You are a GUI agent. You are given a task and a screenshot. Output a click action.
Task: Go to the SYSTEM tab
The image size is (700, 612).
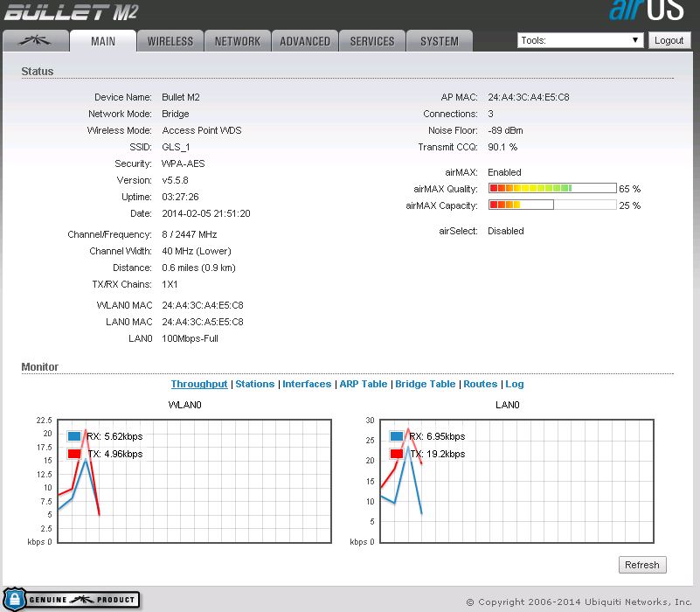click(x=440, y=41)
